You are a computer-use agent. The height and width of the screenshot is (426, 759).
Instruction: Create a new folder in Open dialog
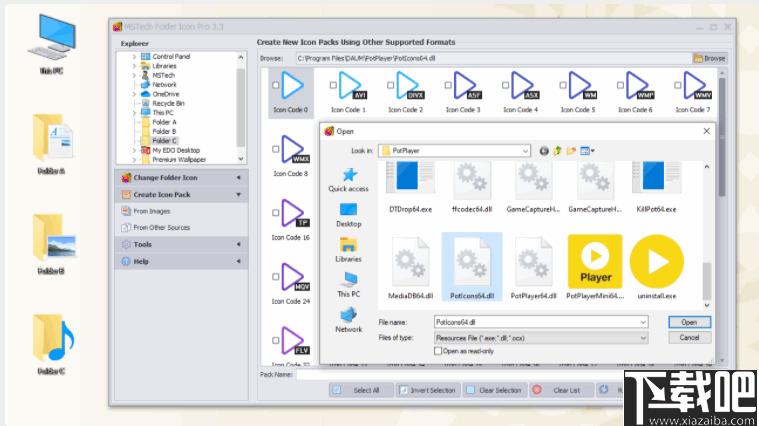(571, 151)
